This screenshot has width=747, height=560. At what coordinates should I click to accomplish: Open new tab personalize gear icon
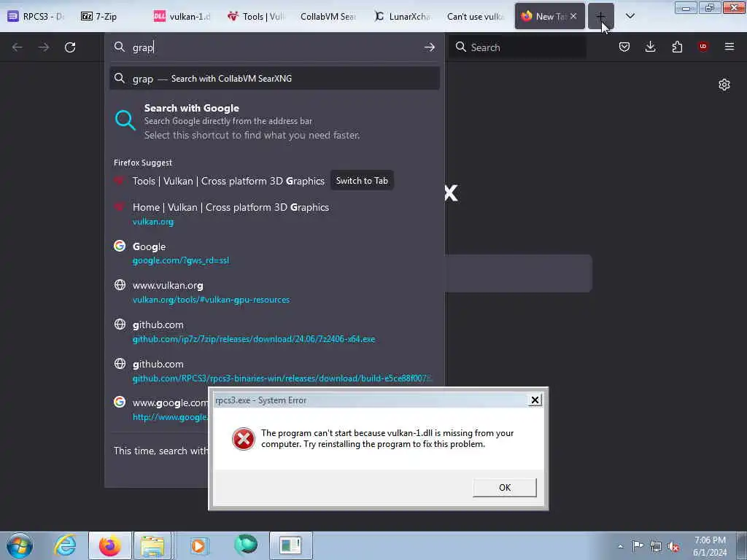724,85
